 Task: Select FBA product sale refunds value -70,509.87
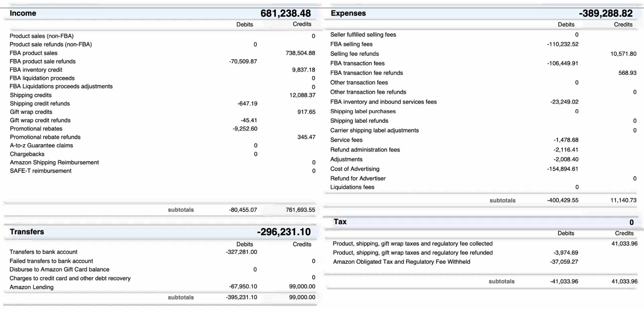pos(243,61)
